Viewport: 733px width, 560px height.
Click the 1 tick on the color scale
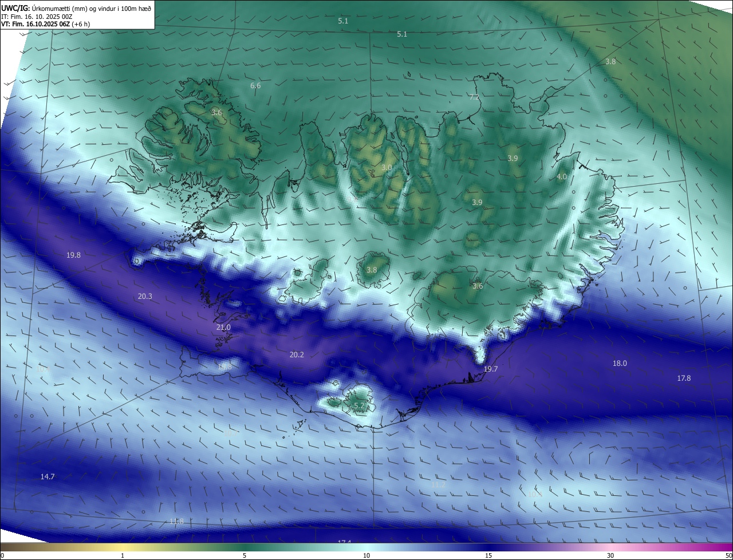pos(123,555)
